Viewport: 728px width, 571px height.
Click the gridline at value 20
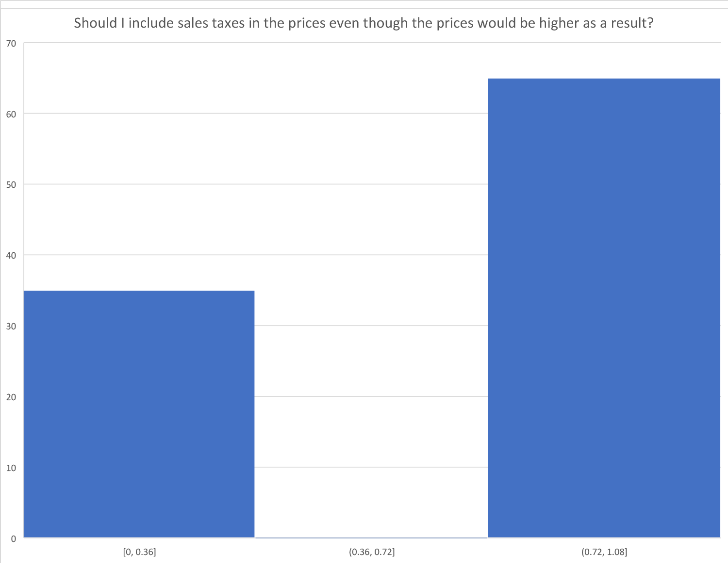coord(371,396)
